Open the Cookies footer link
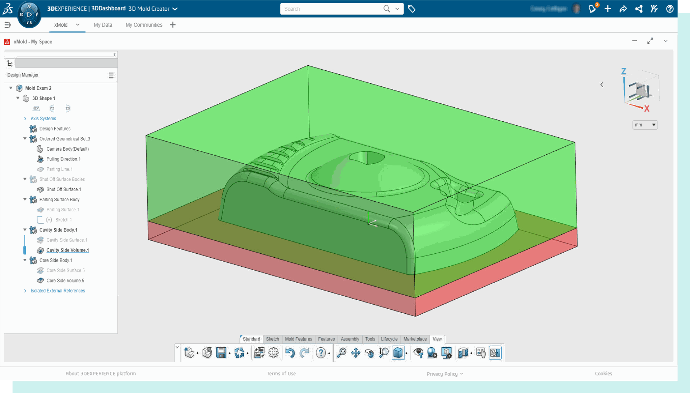The height and width of the screenshot is (394, 690). point(603,373)
